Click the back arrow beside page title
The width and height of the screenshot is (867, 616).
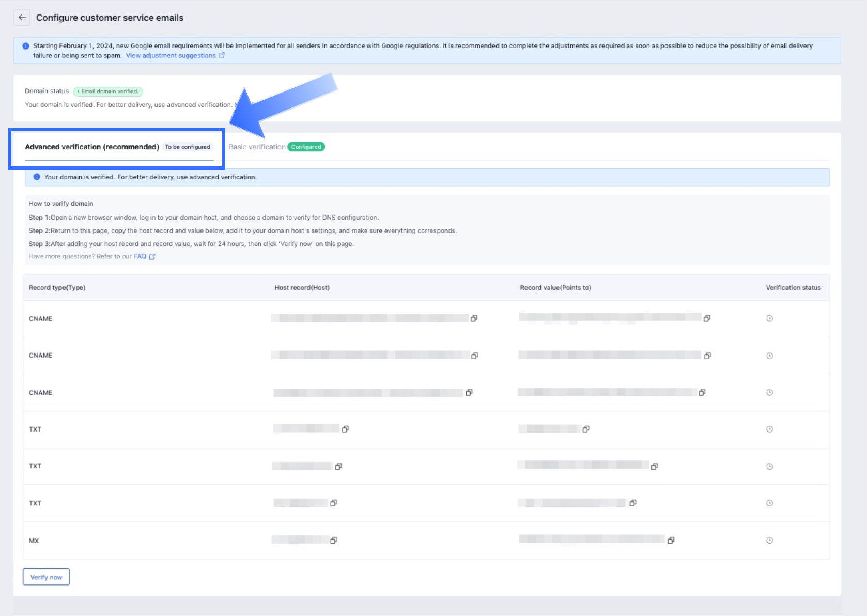point(22,18)
